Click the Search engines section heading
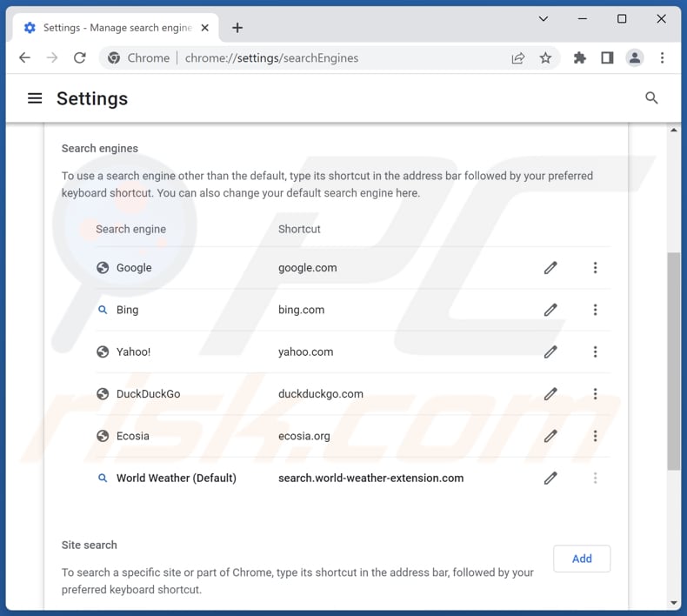 pos(100,149)
